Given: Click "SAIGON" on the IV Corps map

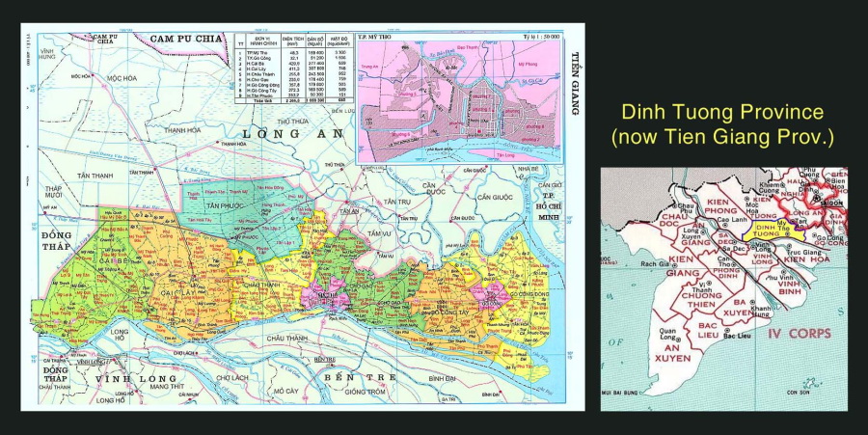Looking at the screenshot, I should pos(831,204).
